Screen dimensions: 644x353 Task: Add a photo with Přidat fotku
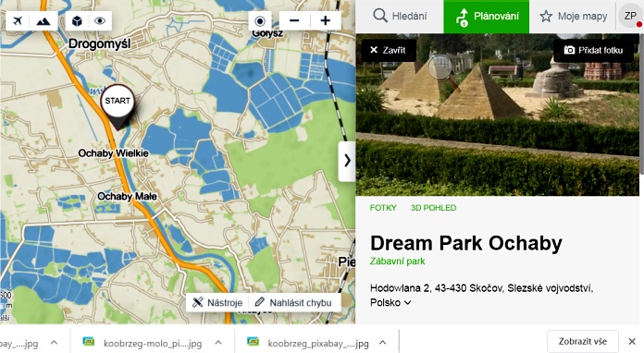pos(593,50)
